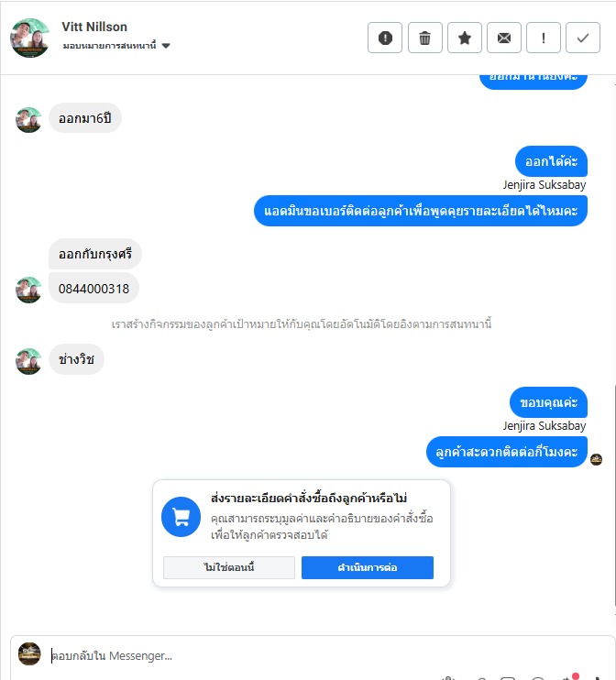Click the ออกมา6ปี message bubble
616x680 pixels.
click(x=85, y=118)
